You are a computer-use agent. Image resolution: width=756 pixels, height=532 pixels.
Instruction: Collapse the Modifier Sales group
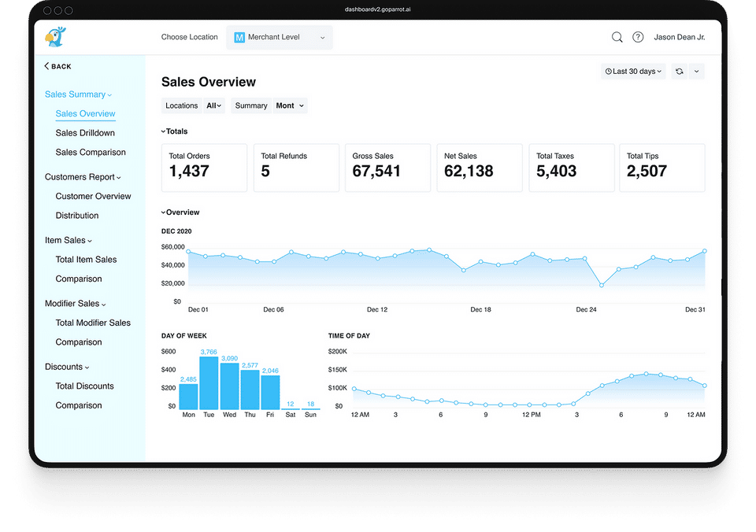click(x=75, y=304)
